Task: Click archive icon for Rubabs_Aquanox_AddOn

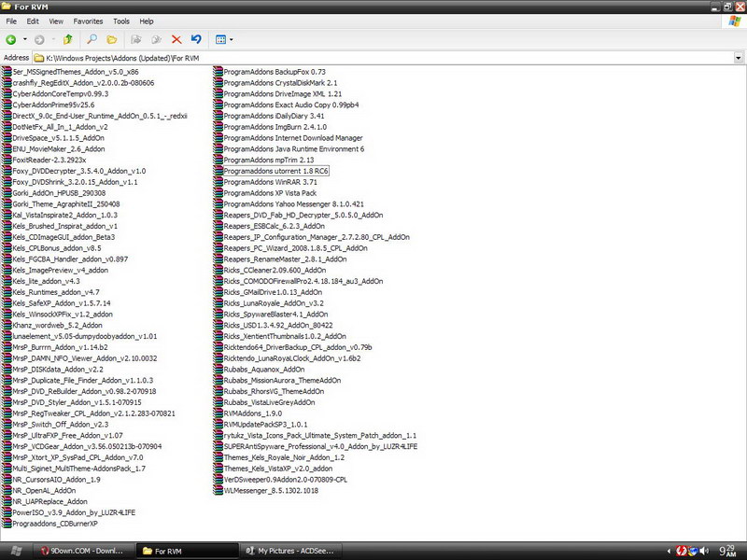Action: (218, 370)
